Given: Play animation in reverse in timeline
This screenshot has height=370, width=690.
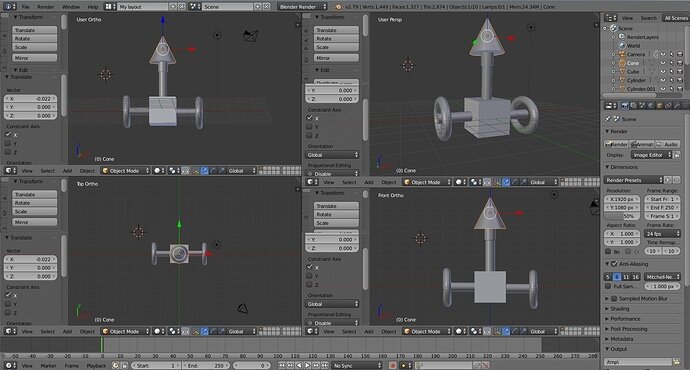Looking at the screenshot, I should [x=299, y=365].
